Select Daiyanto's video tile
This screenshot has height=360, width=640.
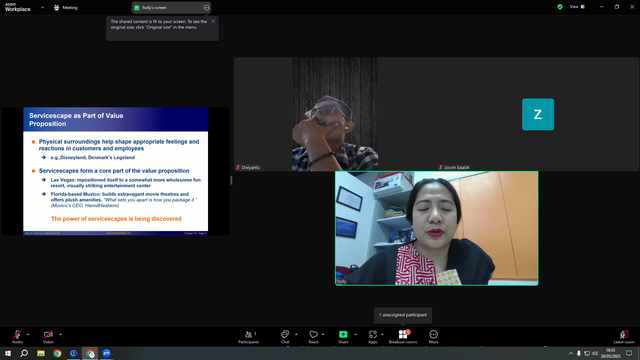[335, 114]
